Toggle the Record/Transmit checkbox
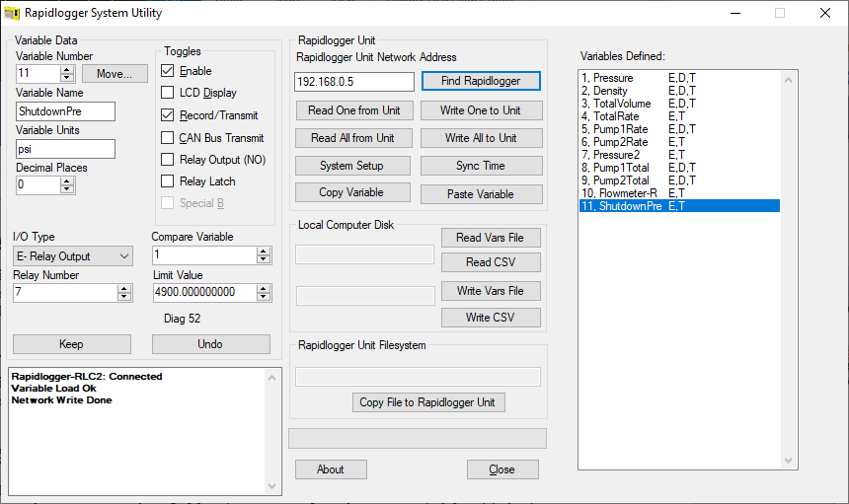 click(x=167, y=115)
